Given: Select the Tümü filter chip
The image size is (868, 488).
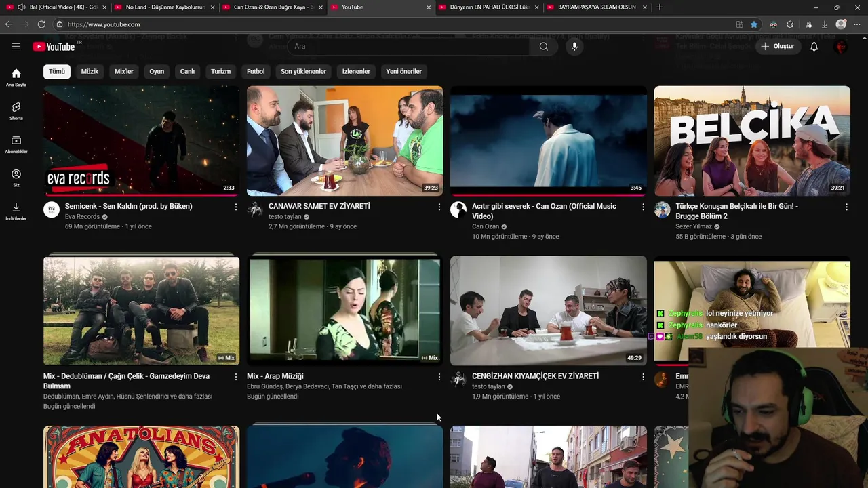Looking at the screenshot, I should pos(57,71).
